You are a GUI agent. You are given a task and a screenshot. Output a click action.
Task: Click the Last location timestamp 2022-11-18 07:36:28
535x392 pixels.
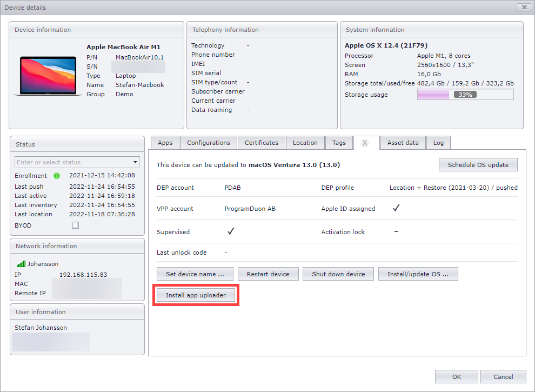pos(102,214)
